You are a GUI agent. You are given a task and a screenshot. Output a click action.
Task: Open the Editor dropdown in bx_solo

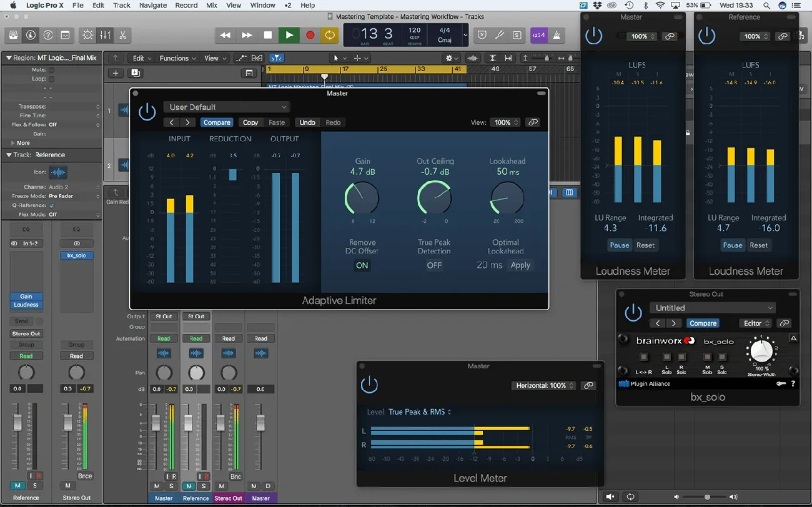click(755, 323)
